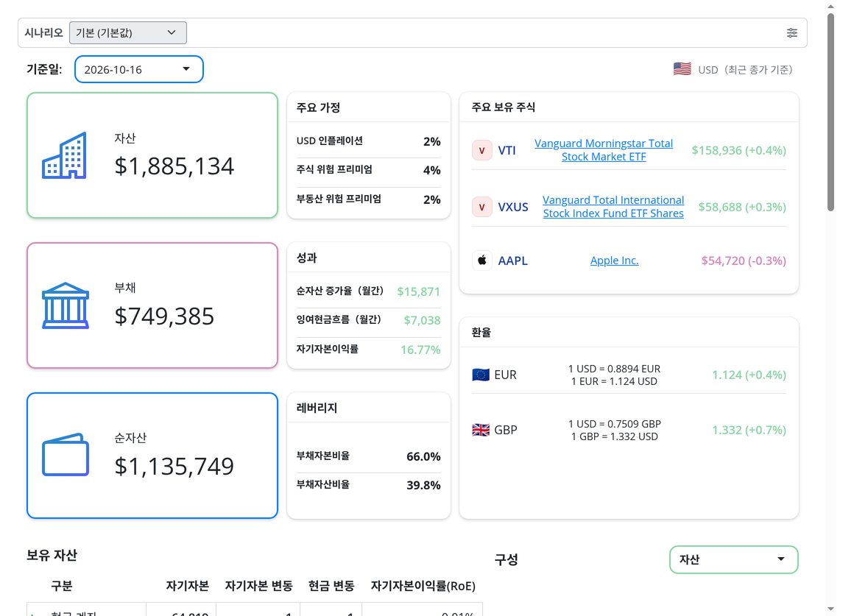The width and height of the screenshot is (854, 616).
Task: Click the Apple logo icon
Action: 481,261
